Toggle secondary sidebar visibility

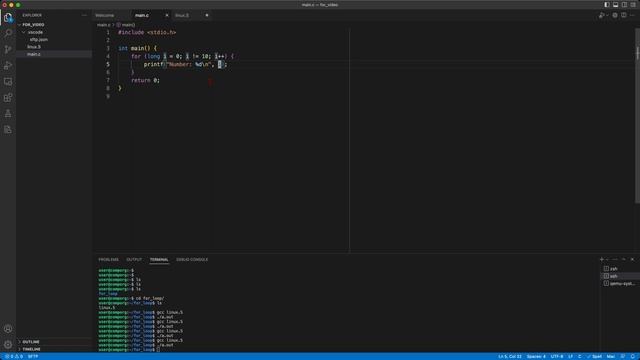[x=624, y=4]
